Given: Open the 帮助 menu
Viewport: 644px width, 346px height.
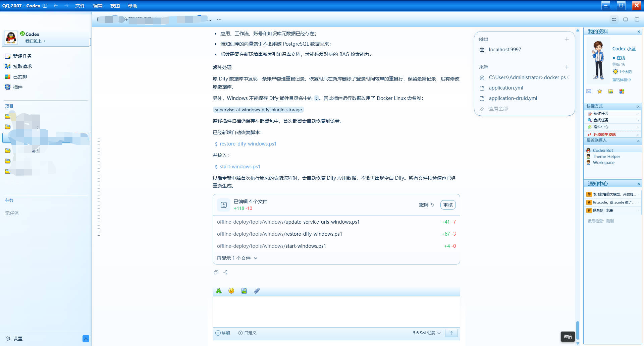Looking at the screenshot, I should click(x=132, y=6).
